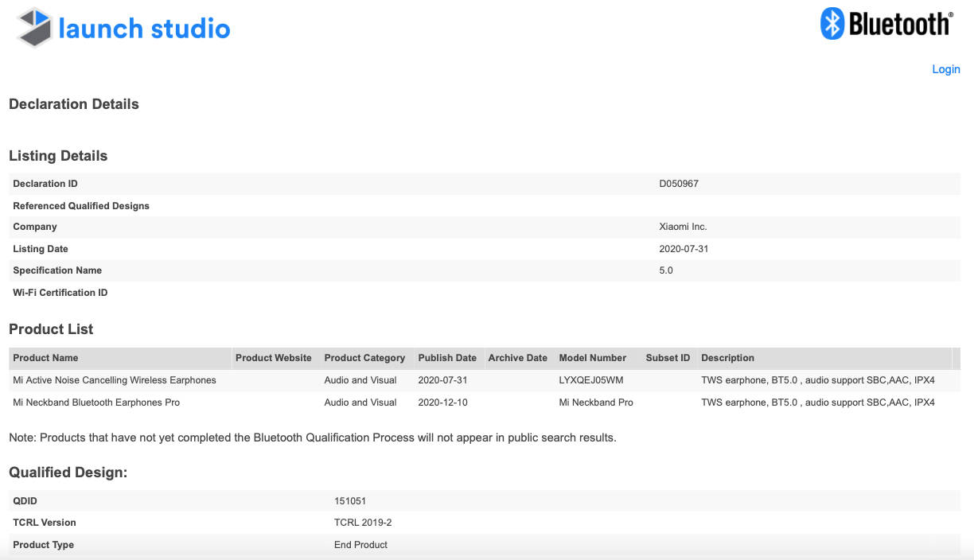974x560 pixels.
Task: Click the QDID value 151051
Action: click(350, 501)
